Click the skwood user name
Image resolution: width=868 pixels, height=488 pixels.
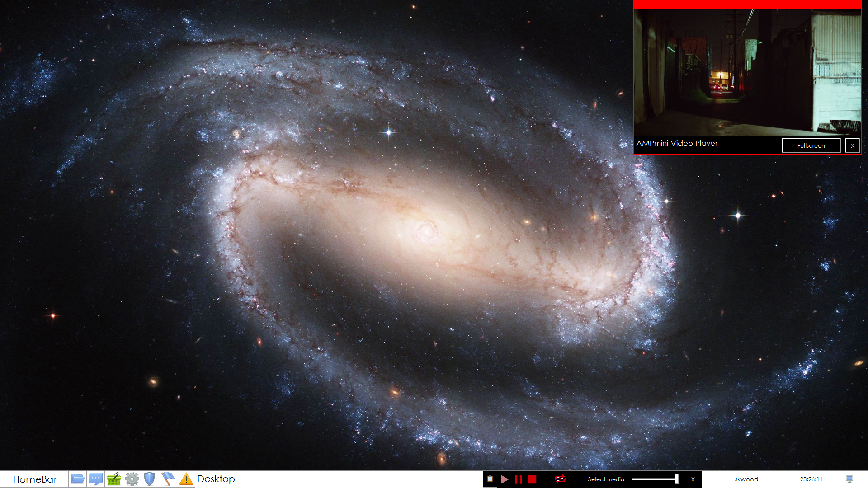pos(746,479)
